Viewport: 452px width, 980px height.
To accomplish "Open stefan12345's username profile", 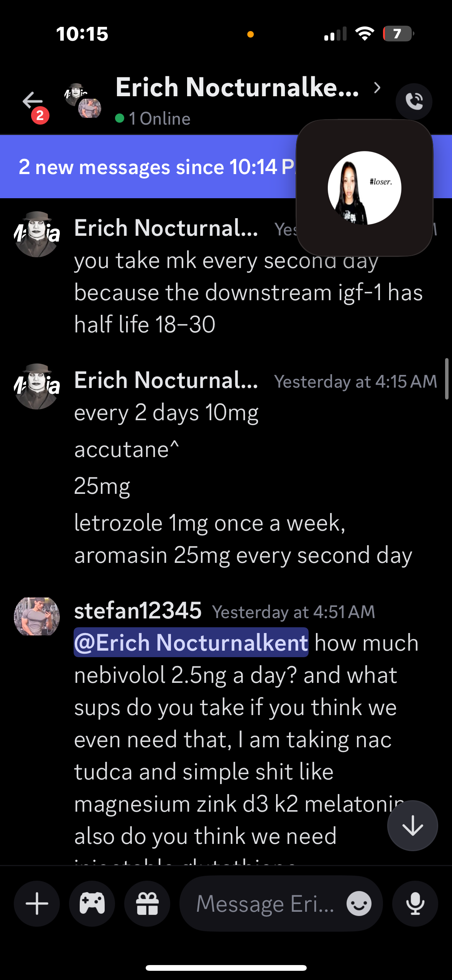I will [138, 610].
